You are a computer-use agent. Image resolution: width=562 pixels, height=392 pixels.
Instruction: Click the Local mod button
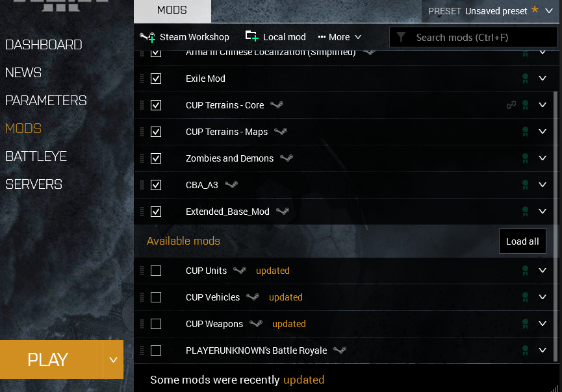[275, 36]
